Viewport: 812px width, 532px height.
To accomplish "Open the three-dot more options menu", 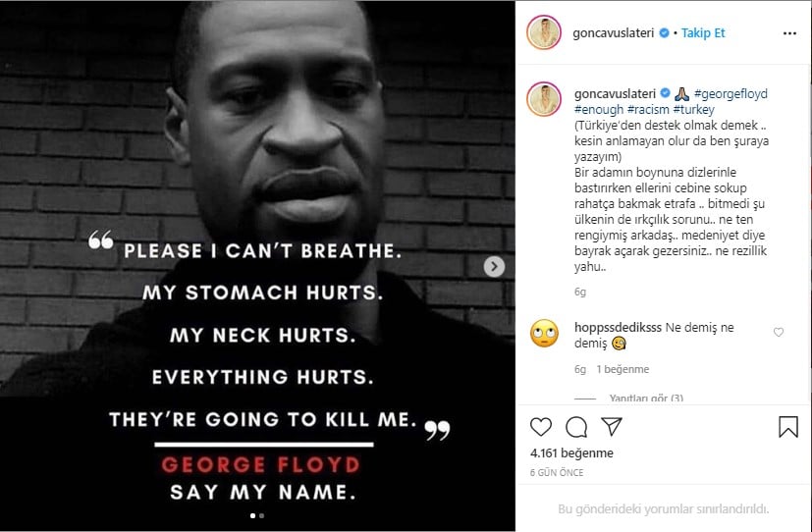I will (789, 33).
